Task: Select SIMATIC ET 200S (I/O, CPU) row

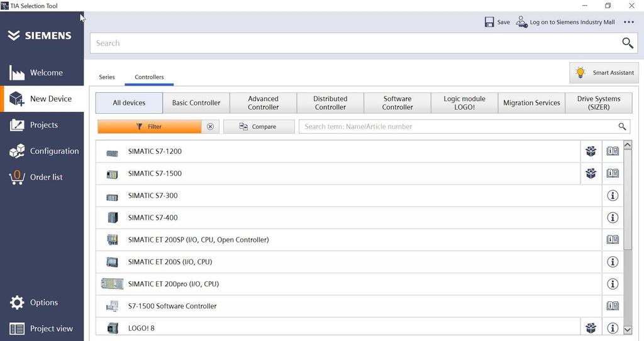Action: [x=348, y=262]
